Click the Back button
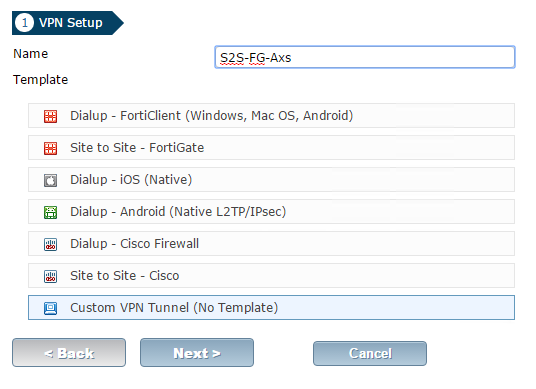The image size is (536, 389). tap(69, 353)
